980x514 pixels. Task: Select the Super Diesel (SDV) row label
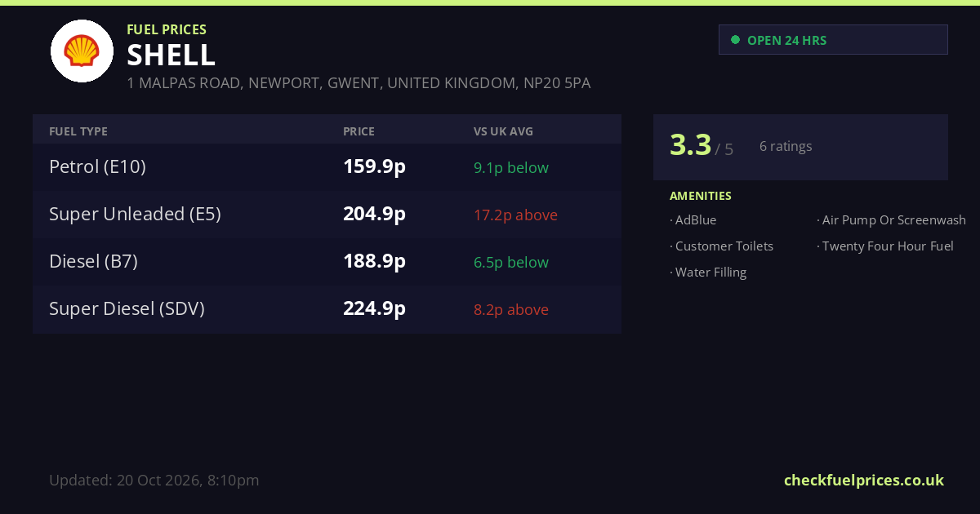[127, 309]
